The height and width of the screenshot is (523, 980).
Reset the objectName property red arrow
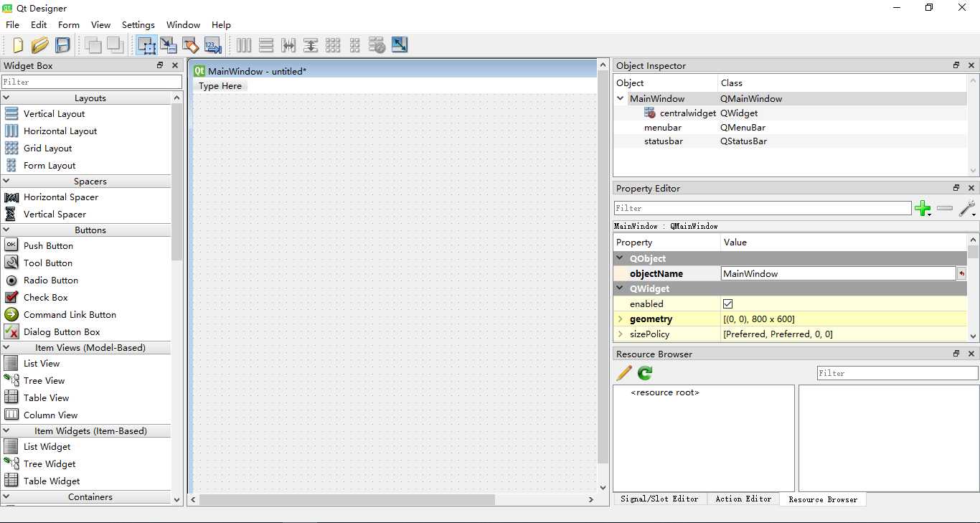click(961, 273)
